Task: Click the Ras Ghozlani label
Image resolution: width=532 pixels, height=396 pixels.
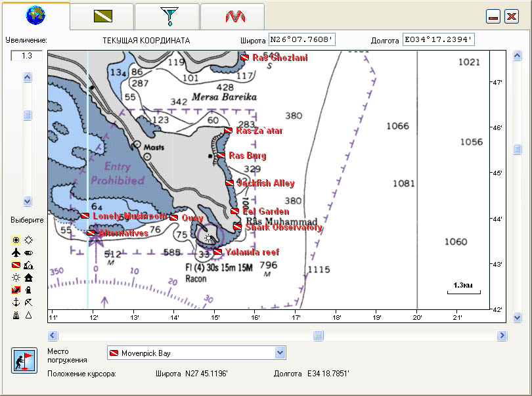Action: (x=280, y=58)
